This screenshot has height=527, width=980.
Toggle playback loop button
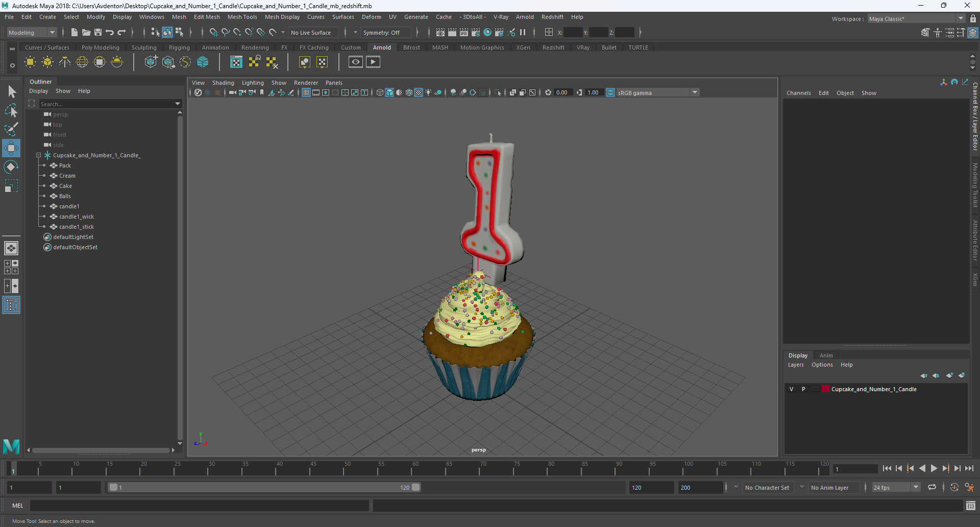pyautogui.click(x=932, y=488)
